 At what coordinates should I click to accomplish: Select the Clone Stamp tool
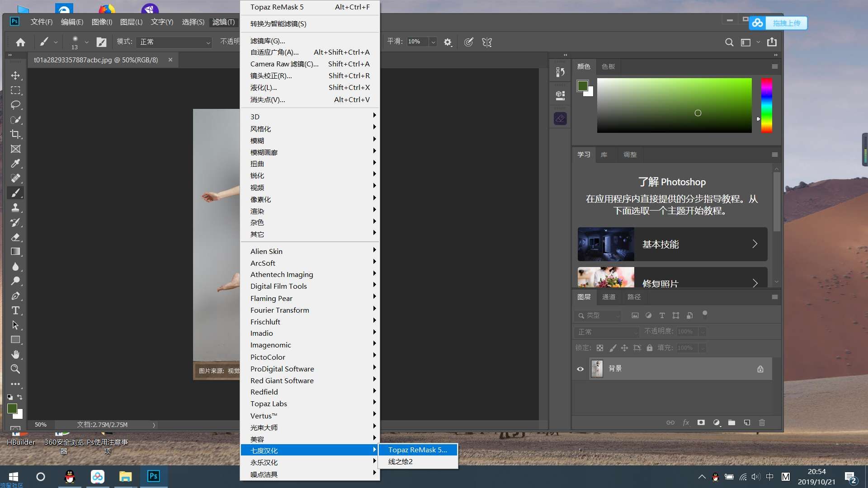coord(15,207)
